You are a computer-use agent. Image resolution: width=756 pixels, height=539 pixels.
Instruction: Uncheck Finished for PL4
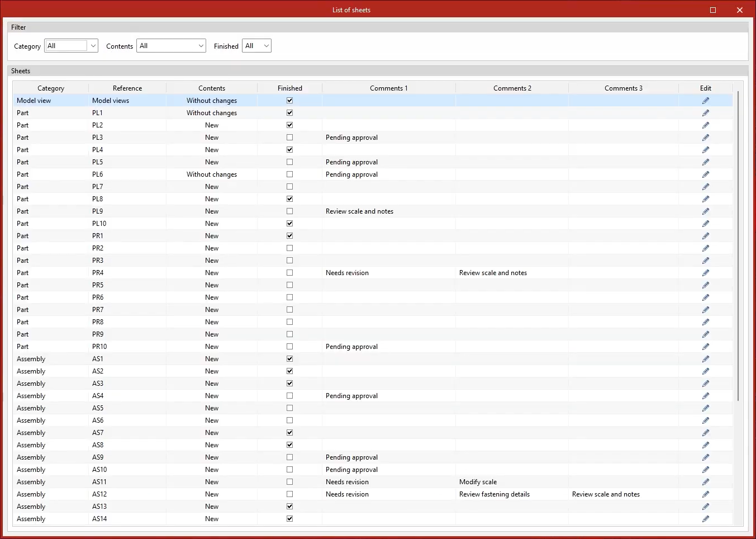(289, 150)
